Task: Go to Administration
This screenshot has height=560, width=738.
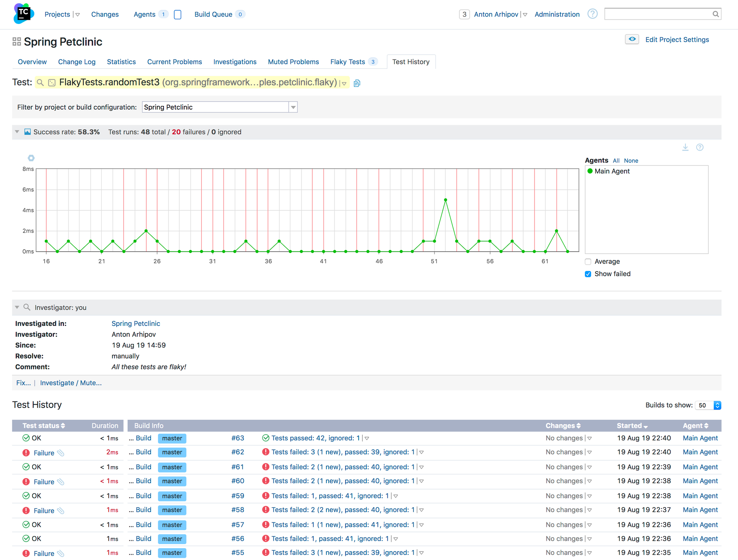Action: (x=557, y=14)
